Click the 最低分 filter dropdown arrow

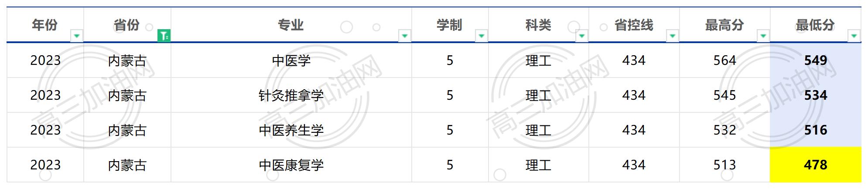point(854,36)
